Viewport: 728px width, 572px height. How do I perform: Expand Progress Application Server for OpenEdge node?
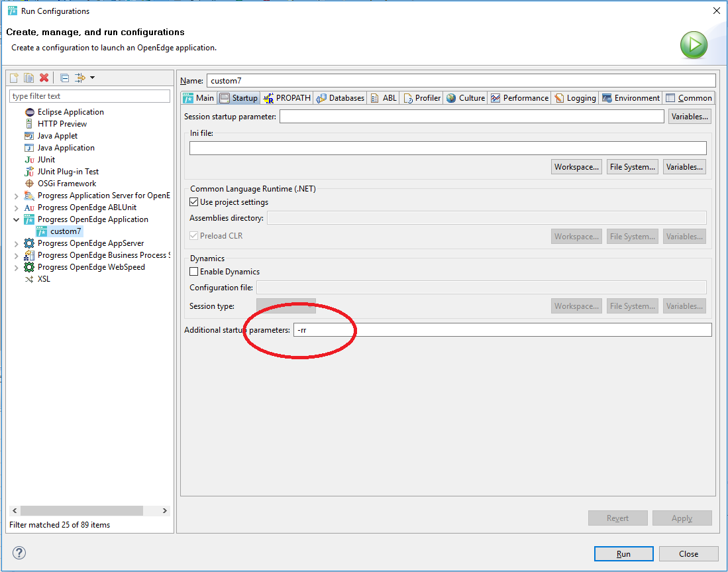tap(17, 196)
